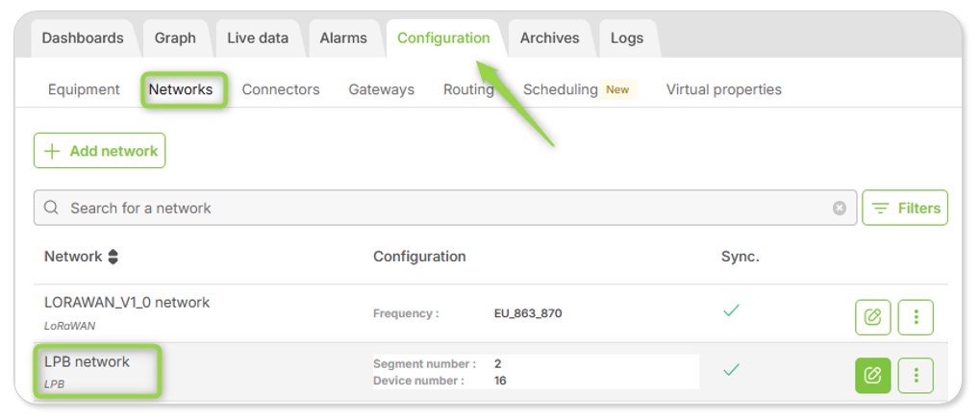View the Logs tab
Viewport: 980px width, 420px height.
tap(627, 38)
